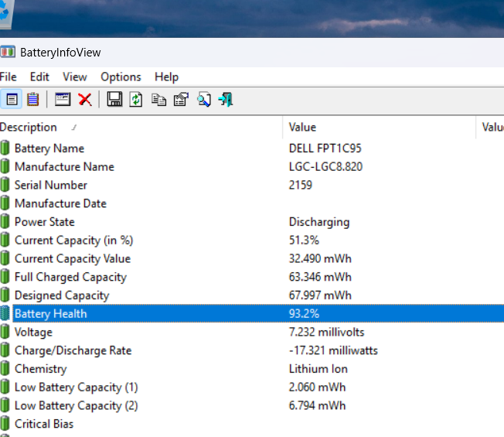This screenshot has height=437, width=504.
Task: Select the Low Battery Capacity (1) row label
Action: coord(77,387)
